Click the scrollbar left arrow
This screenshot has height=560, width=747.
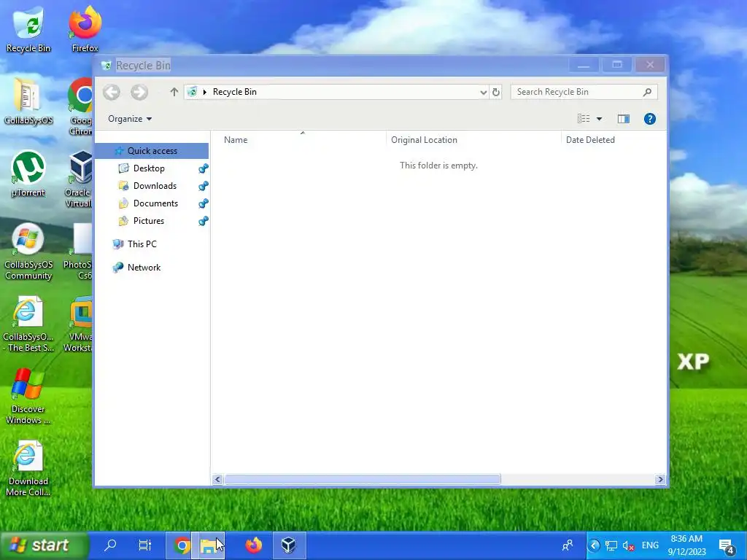tap(217, 480)
